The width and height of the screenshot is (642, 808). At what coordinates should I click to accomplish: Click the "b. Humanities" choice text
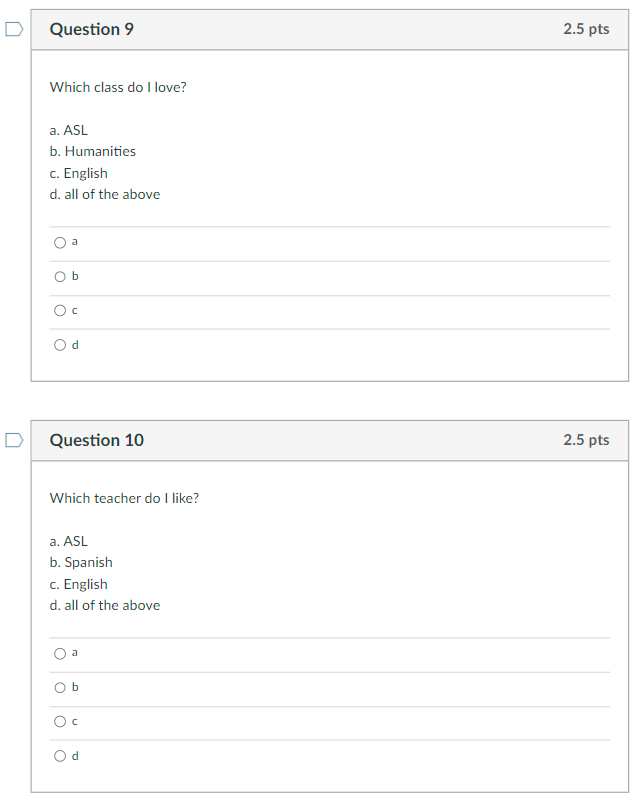click(x=93, y=152)
